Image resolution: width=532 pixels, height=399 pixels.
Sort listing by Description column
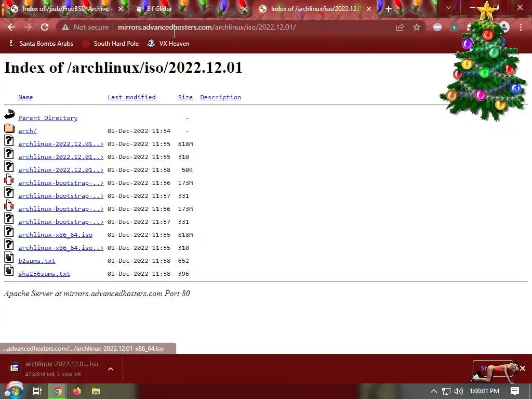(220, 97)
